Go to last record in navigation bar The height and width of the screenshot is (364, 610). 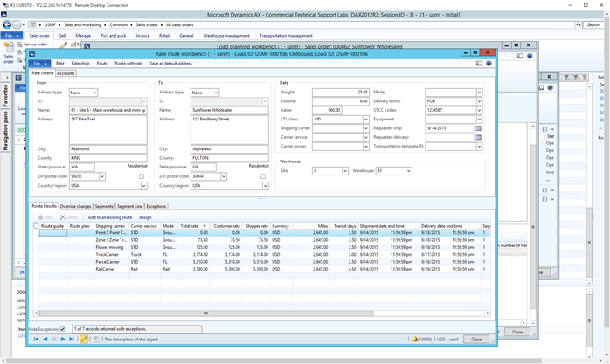coord(73,339)
